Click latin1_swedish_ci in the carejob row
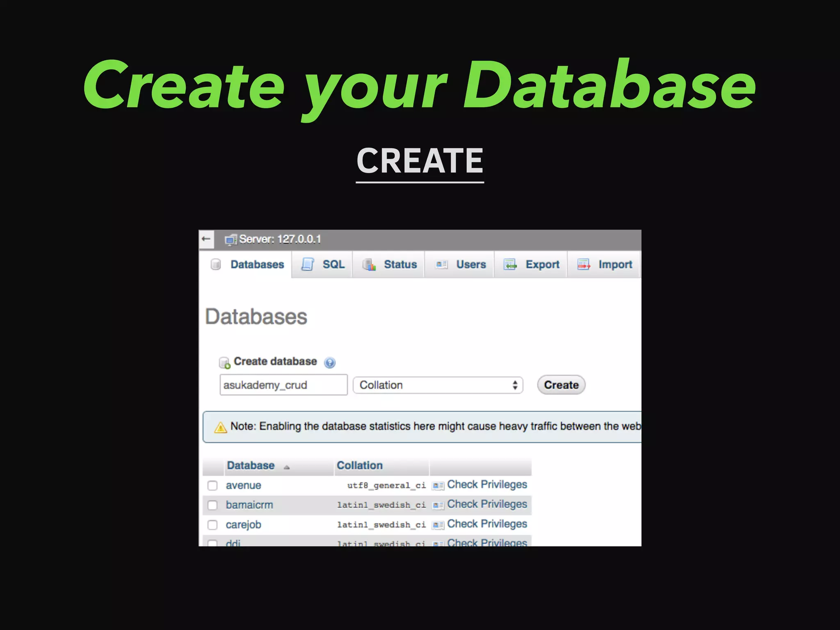The image size is (840, 630). coord(381,525)
